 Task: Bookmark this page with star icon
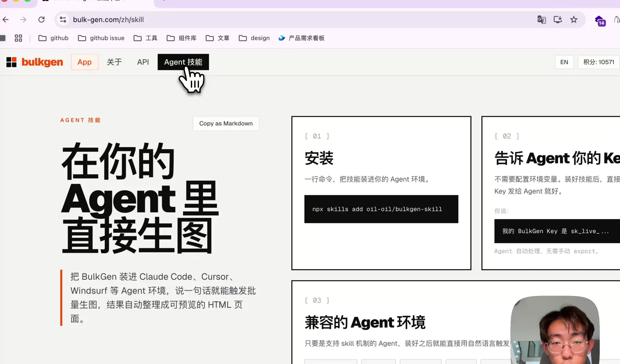(x=574, y=19)
